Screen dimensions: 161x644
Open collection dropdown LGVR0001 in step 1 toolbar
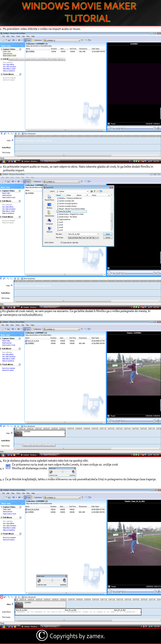(x=62, y=40)
